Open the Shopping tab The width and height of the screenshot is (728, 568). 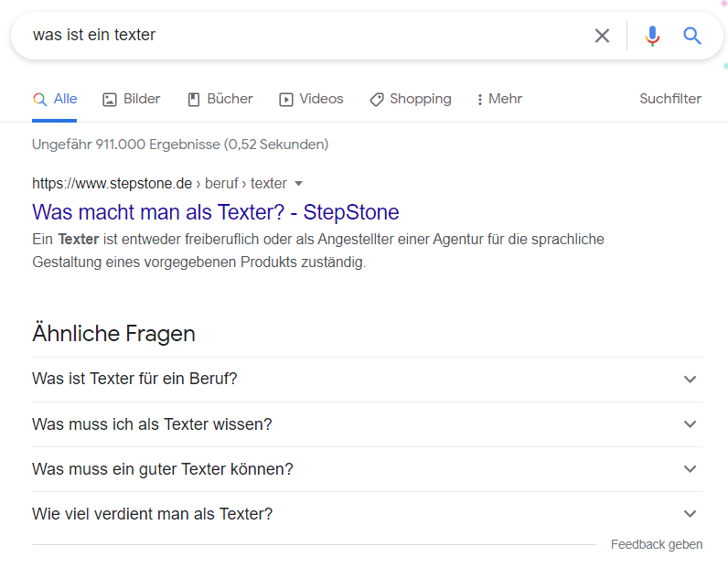point(411,99)
